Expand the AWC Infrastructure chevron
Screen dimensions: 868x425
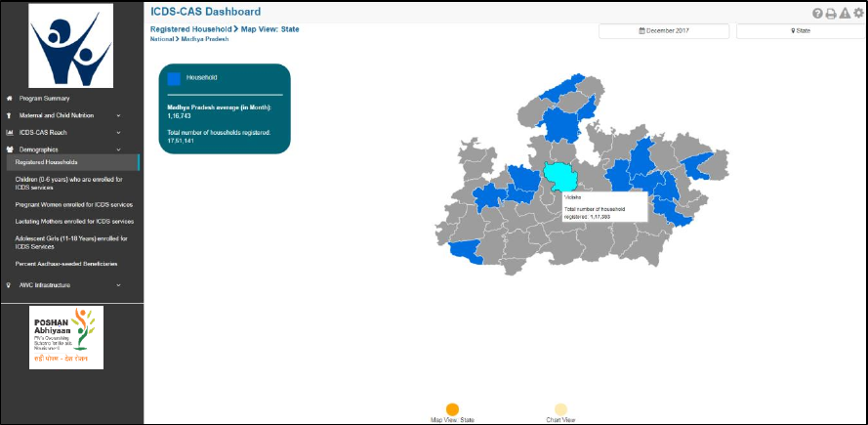[x=118, y=285]
